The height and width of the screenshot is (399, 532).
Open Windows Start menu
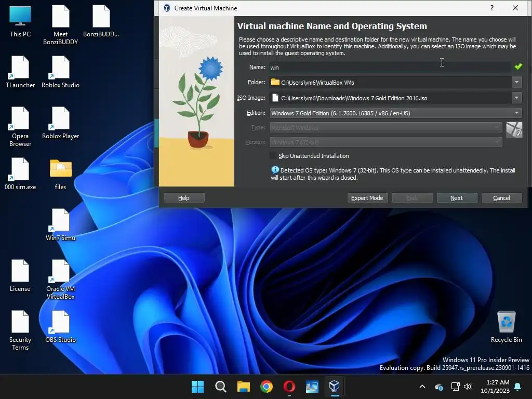197,387
